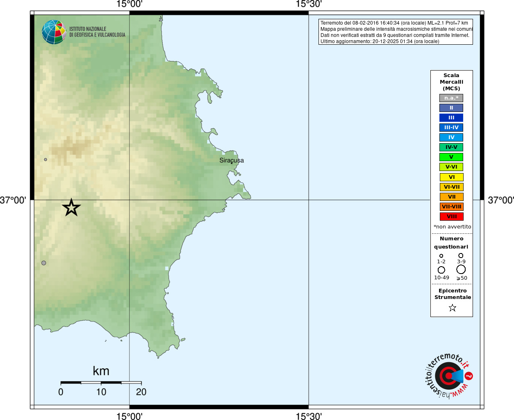Click the 10-49 questionnaires circle in legend
Image resolution: width=514 pixels, height=420 pixels.
441,270
